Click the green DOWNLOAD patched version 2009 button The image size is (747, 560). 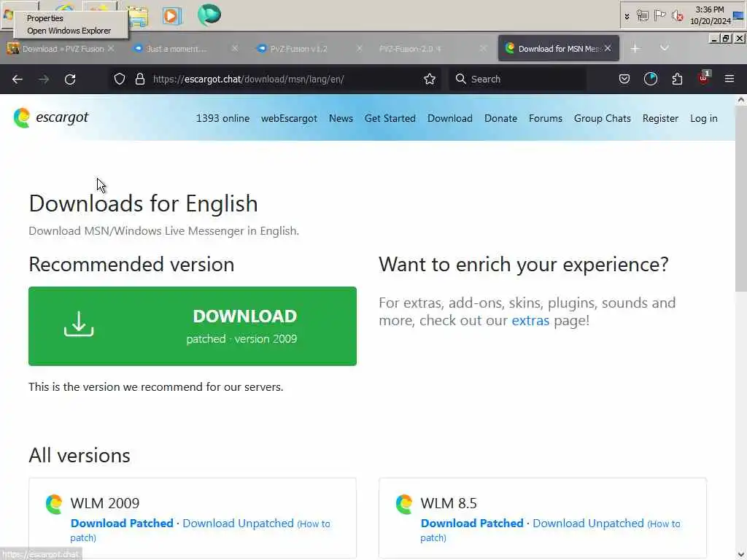(x=193, y=326)
